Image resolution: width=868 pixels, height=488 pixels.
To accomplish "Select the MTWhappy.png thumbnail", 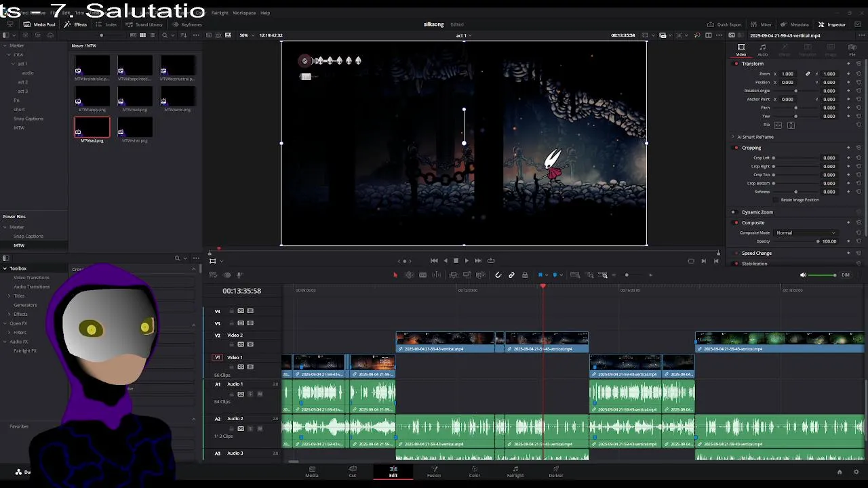I will pos(92,96).
